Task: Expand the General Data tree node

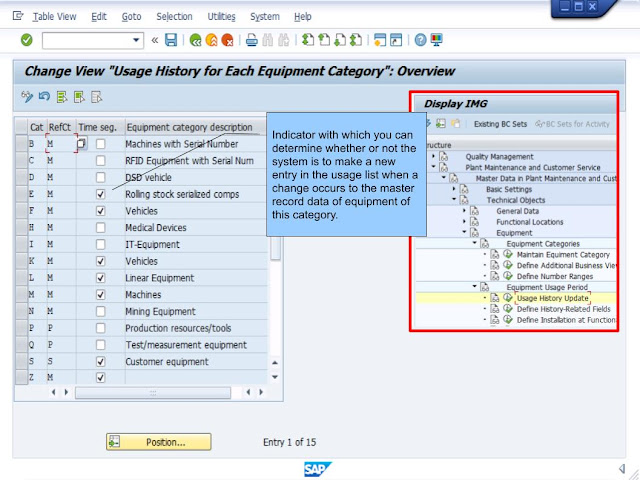Action: pyautogui.click(x=464, y=210)
